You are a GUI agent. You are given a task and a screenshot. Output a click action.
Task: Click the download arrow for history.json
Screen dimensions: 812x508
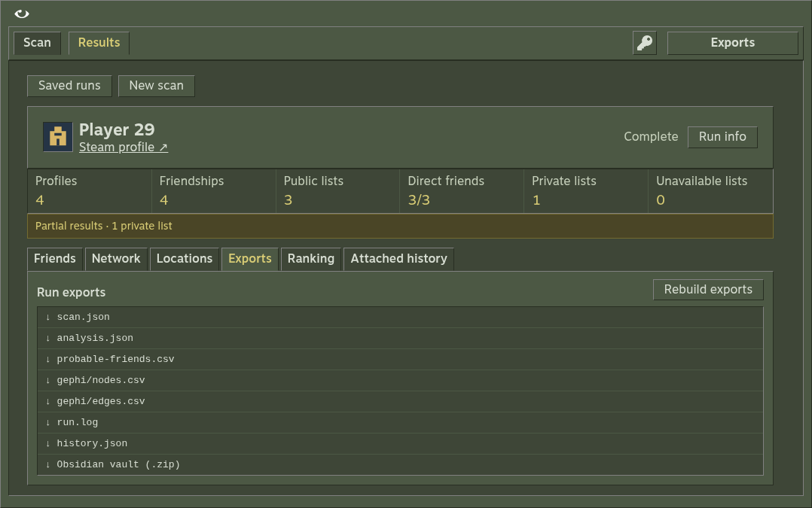click(x=47, y=443)
